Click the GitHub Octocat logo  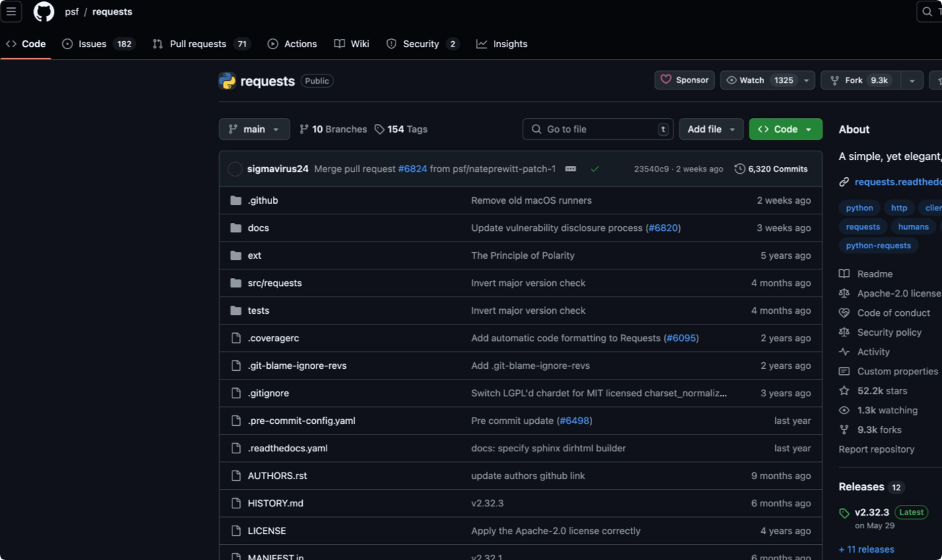tap(44, 11)
